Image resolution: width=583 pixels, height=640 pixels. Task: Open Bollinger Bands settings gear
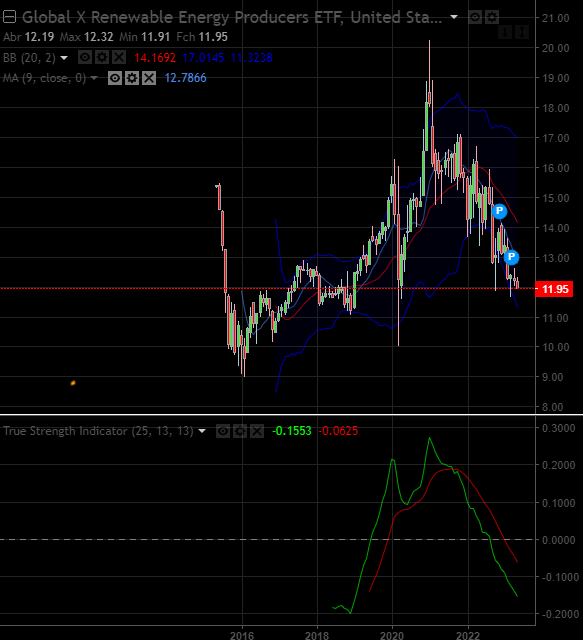coord(102,58)
